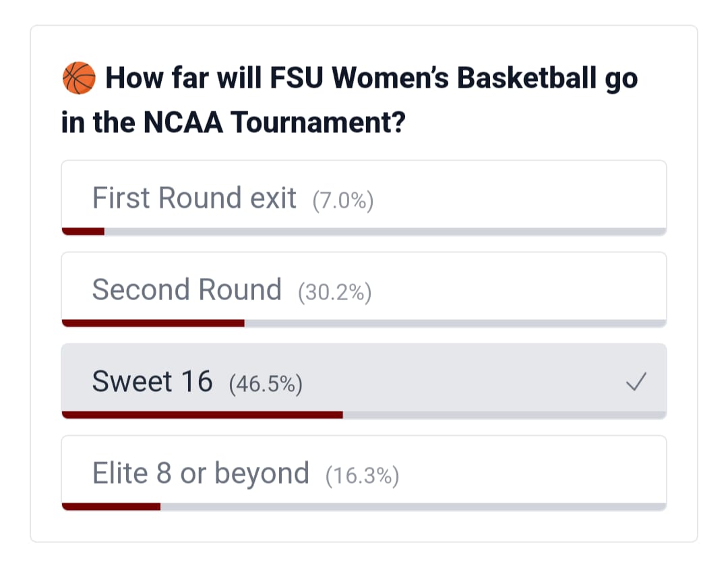Click gray unfilled bar of First Round exit
The height and width of the screenshot is (570, 728).
point(384,231)
